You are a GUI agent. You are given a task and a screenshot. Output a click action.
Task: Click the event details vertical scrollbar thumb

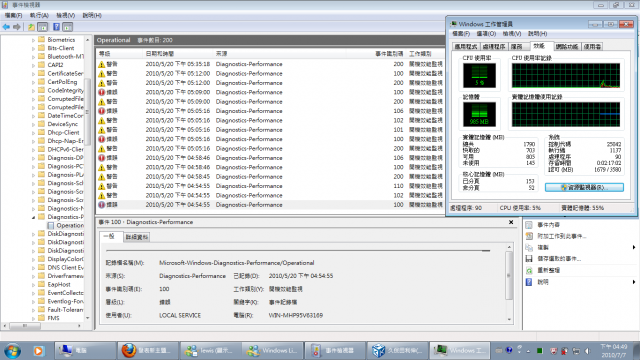tap(509, 276)
